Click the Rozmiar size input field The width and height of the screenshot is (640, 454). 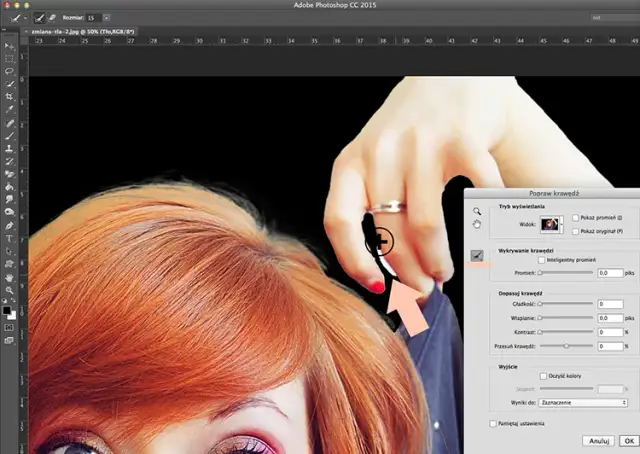coord(93,18)
